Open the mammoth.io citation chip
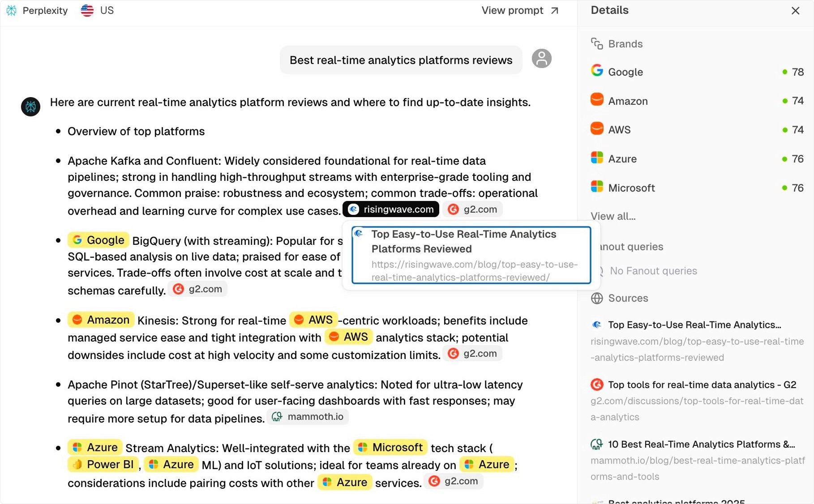The height and width of the screenshot is (504, 814). pos(308,416)
